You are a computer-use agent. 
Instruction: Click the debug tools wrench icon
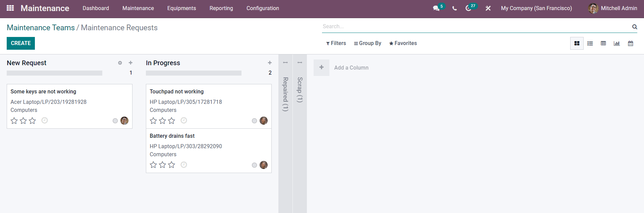pyautogui.click(x=488, y=8)
